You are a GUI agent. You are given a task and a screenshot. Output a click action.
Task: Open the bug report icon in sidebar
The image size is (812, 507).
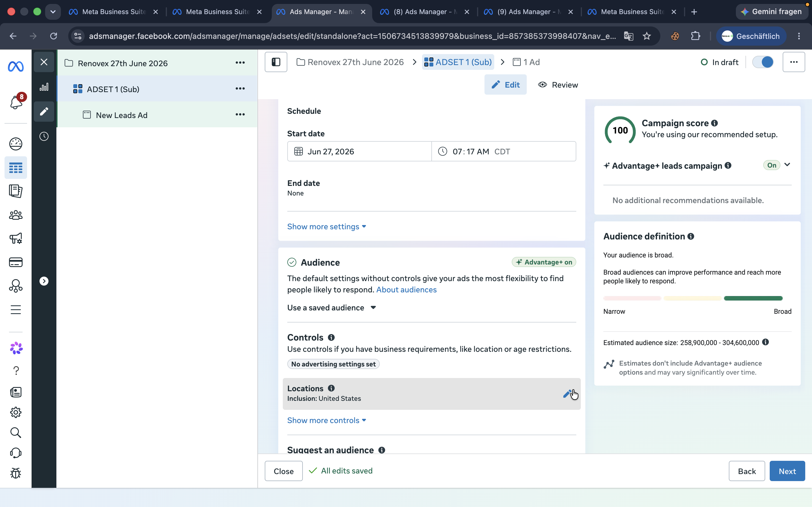tap(16, 473)
